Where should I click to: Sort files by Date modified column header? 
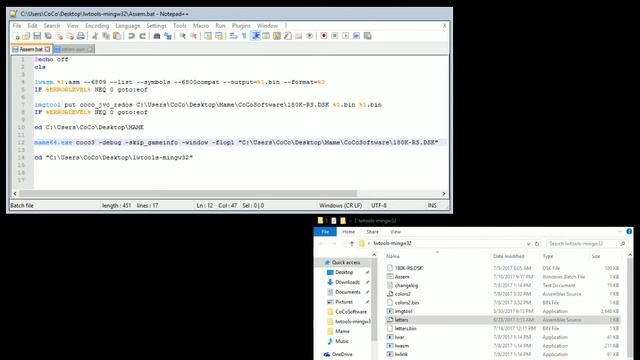[508, 256]
